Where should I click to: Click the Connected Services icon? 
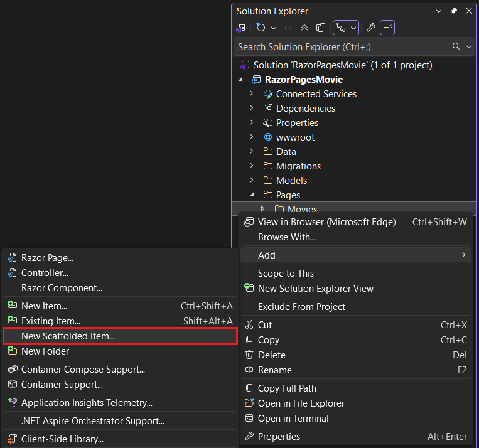268,93
